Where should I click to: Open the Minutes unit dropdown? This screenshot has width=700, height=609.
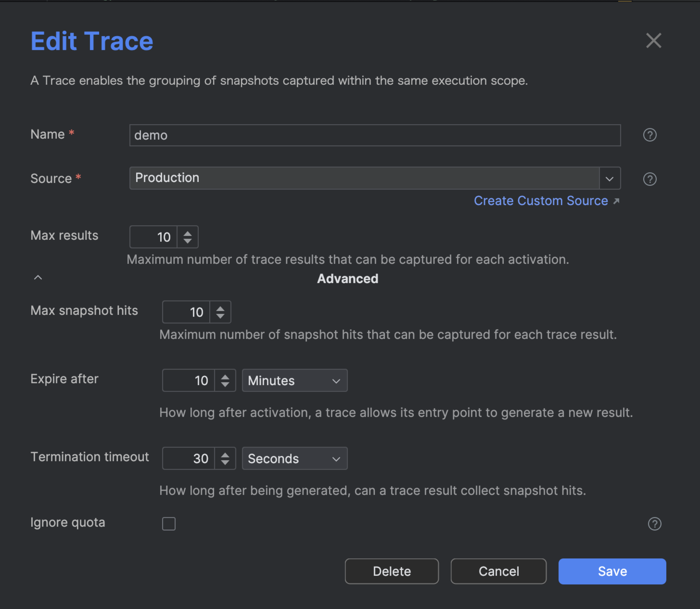[294, 381]
